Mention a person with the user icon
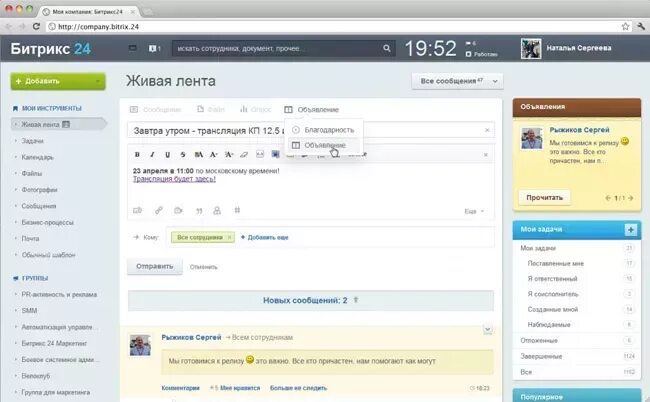The image size is (650, 402). click(217, 211)
